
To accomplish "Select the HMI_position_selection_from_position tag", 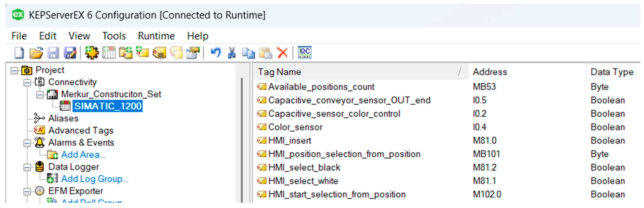I will [x=344, y=154].
